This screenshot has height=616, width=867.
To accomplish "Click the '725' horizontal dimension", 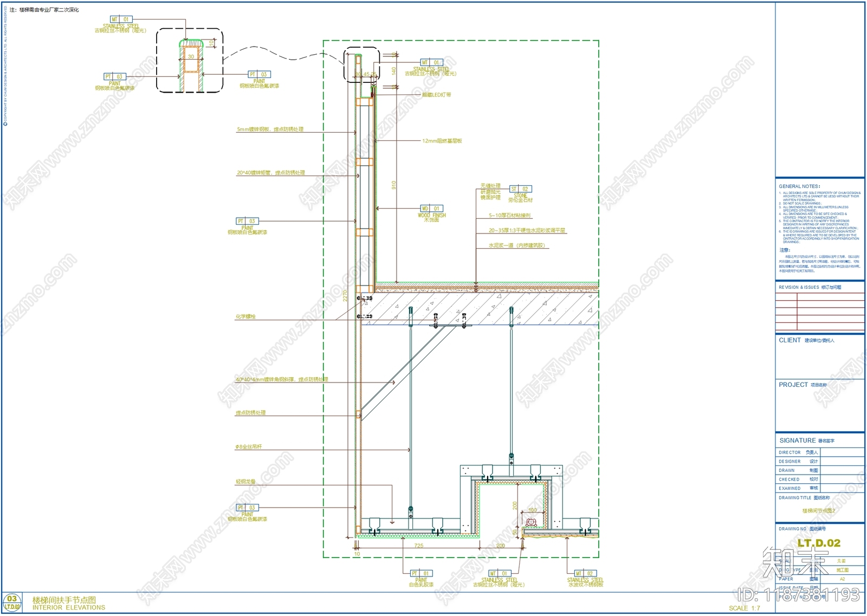I will coord(419,546).
